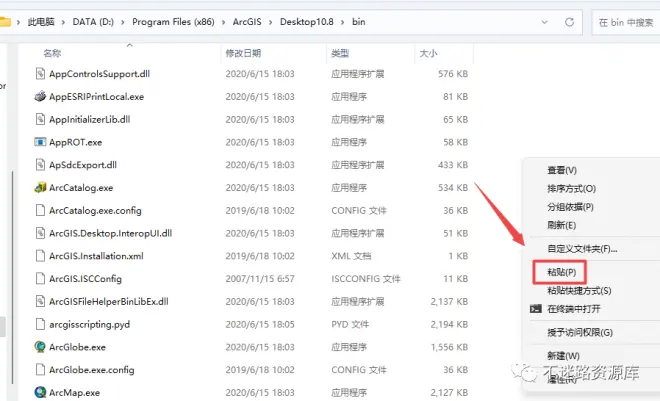Click the ArcGIS.Installation.xml file icon
The image size is (660, 401).
[40, 255]
